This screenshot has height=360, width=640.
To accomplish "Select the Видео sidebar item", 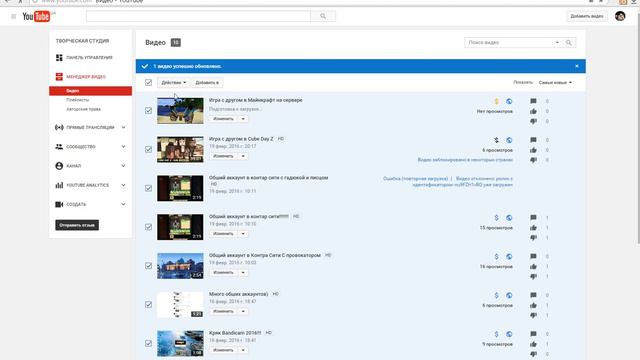I will coord(91,91).
